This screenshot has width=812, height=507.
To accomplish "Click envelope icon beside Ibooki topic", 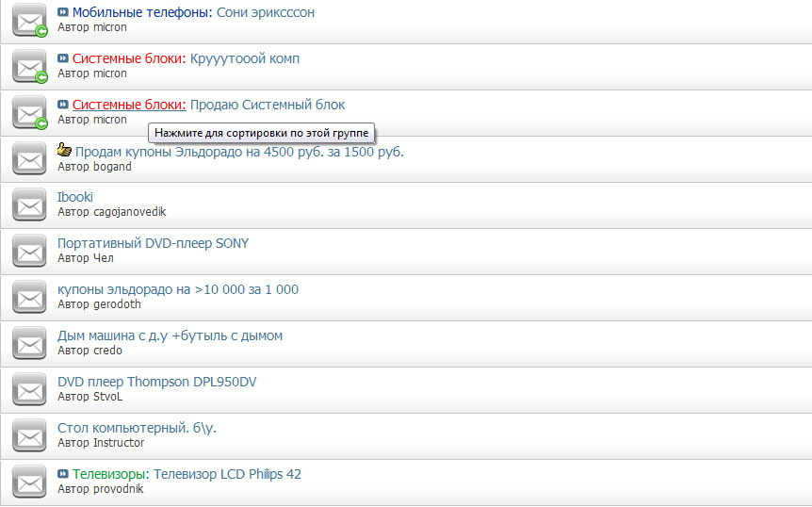I will [x=29, y=204].
